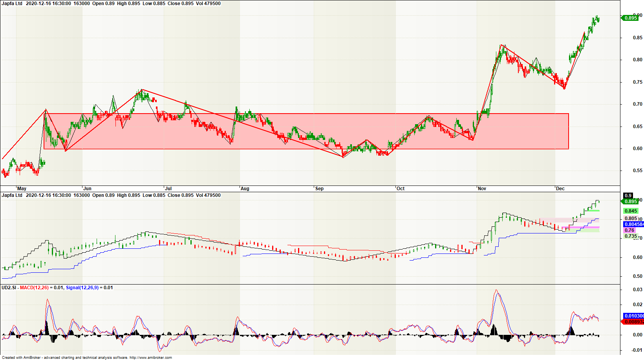Click the green 0.895 tag in middle pane
The image size is (644, 360).
pyautogui.click(x=631, y=202)
